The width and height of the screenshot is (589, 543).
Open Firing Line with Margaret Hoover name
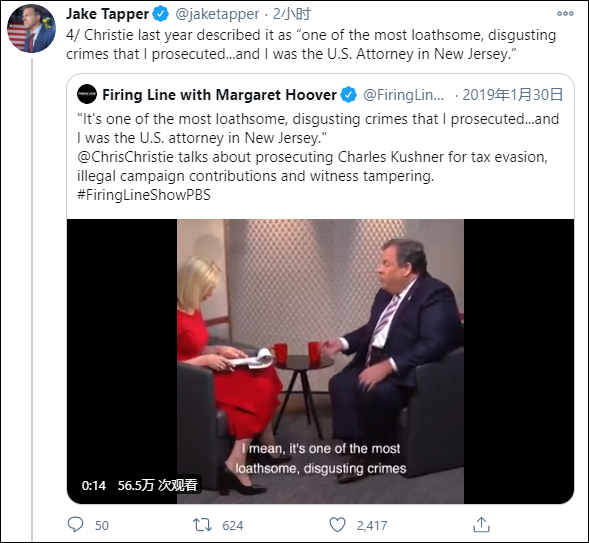pyautogui.click(x=219, y=95)
